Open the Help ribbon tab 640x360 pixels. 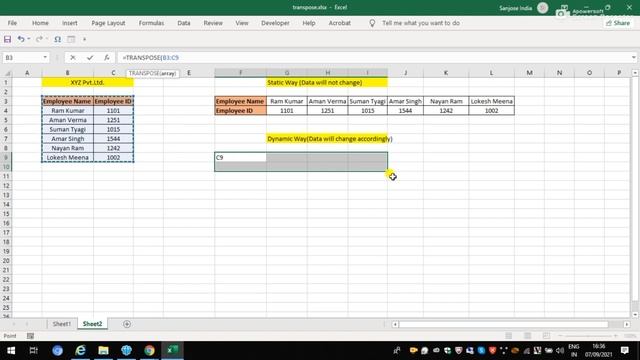309,23
